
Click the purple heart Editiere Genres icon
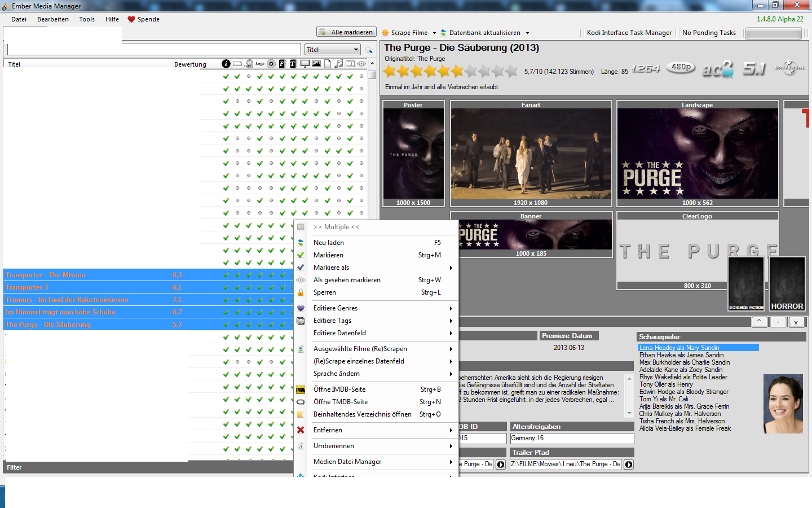pos(301,308)
